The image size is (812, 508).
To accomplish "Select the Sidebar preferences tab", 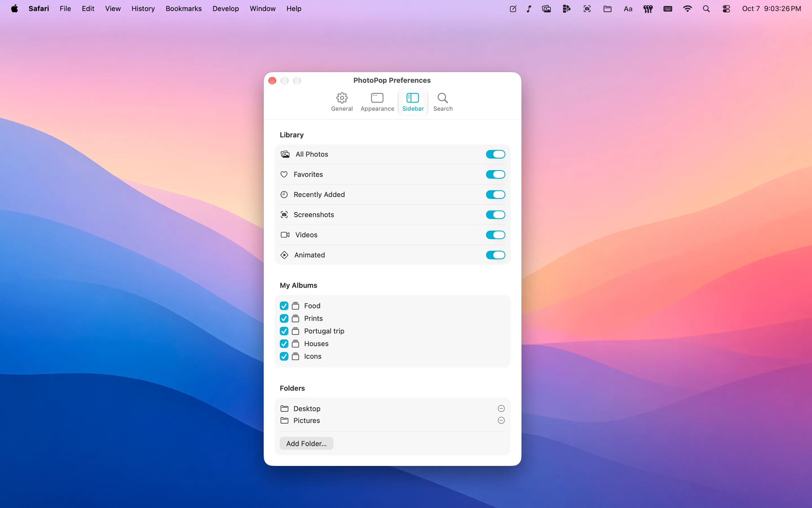I will [x=413, y=102].
